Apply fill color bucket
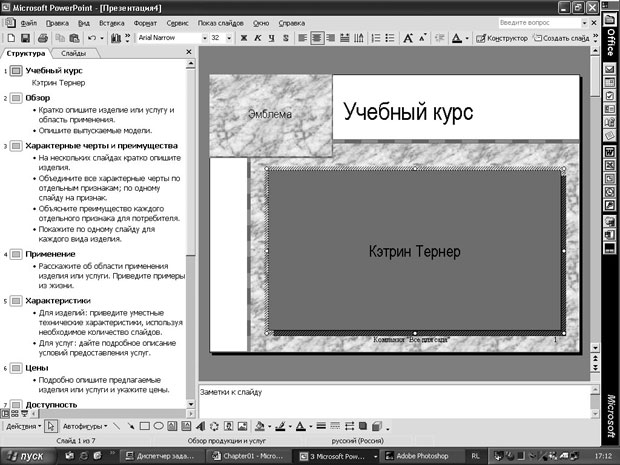Screen dimensions: 620x465 point(260,426)
